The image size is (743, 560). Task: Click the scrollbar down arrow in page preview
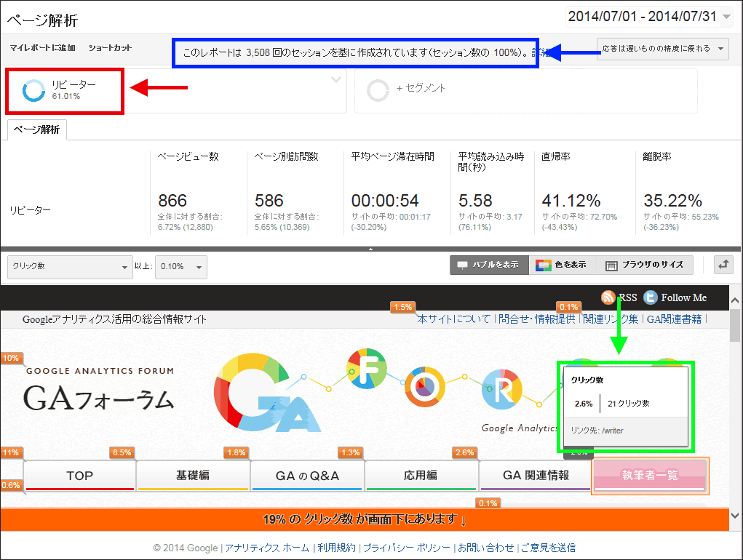click(734, 516)
